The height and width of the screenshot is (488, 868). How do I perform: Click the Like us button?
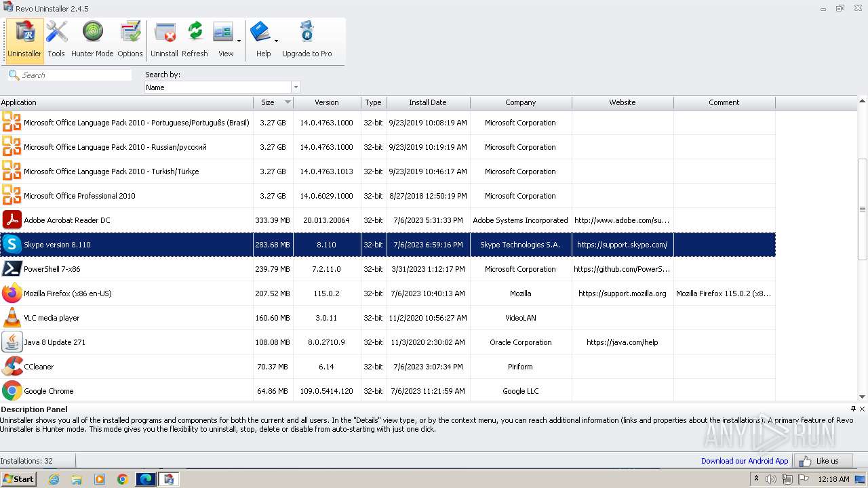point(823,461)
